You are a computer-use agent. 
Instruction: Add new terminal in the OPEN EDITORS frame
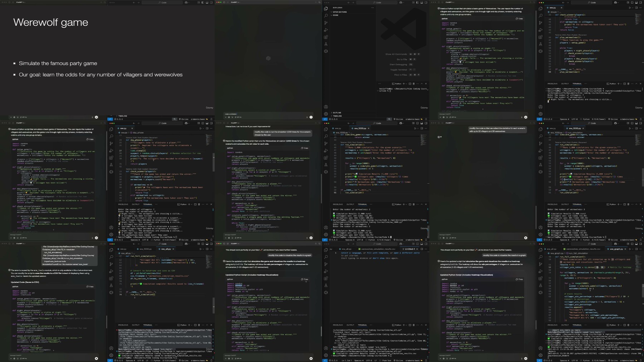(x=404, y=84)
